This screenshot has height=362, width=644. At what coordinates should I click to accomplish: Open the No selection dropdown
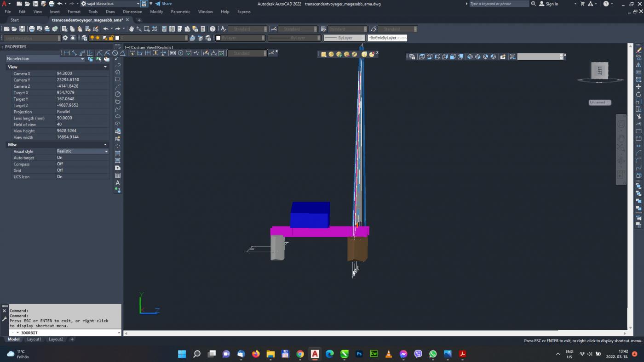point(82,59)
